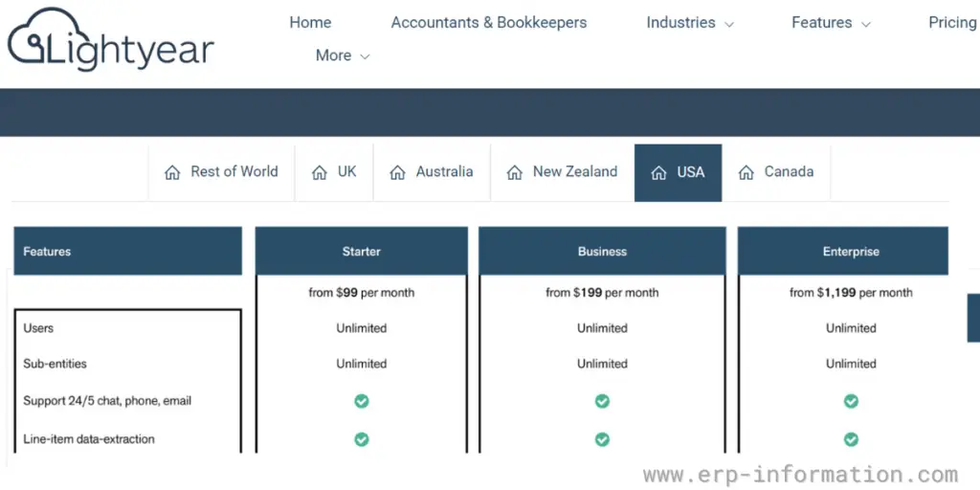Click Enterprise plan's 24/5 support checkmark
Screen dimensions: 980x490
[x=851, y=401]
